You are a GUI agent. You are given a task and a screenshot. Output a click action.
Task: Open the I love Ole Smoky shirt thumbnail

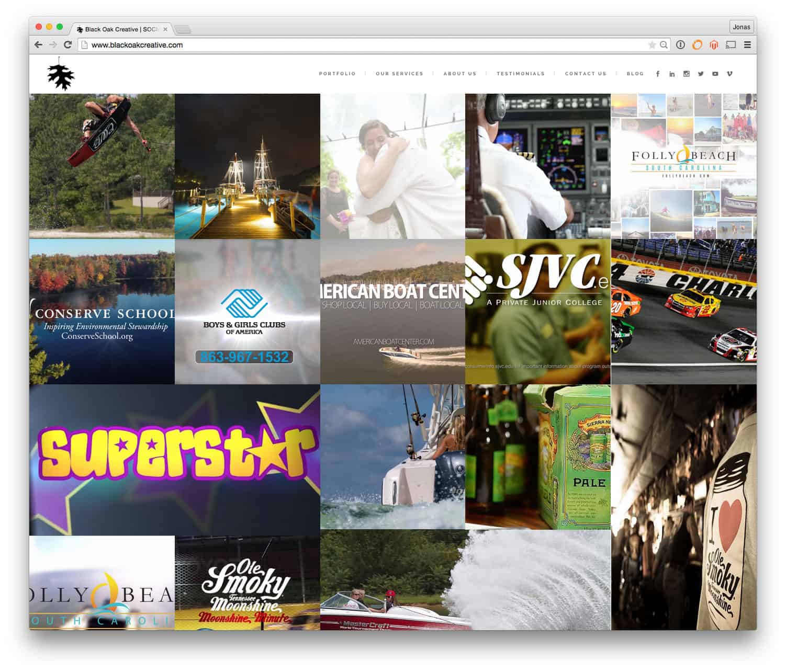(x=684, y=507)
